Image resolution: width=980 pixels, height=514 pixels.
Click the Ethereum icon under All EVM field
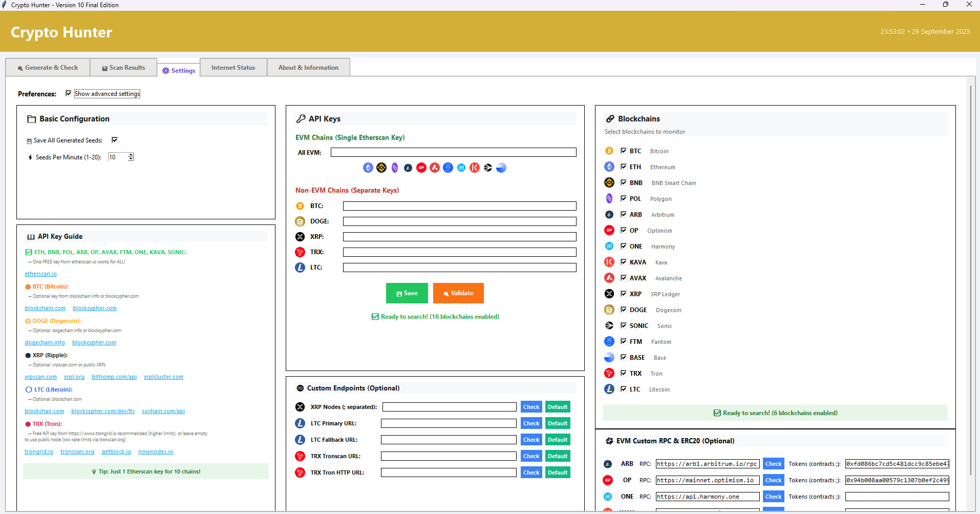(x=368, y=168)
